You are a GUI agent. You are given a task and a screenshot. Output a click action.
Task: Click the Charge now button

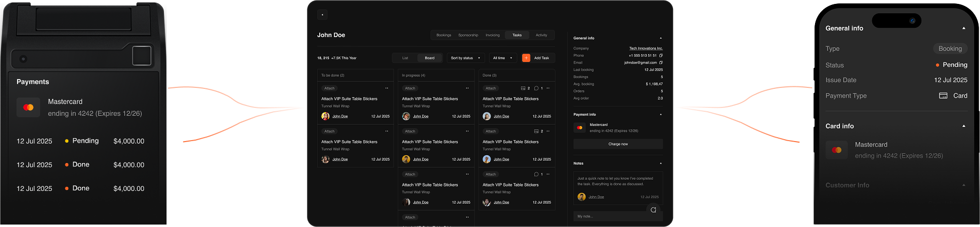click(x=618, y=144)
